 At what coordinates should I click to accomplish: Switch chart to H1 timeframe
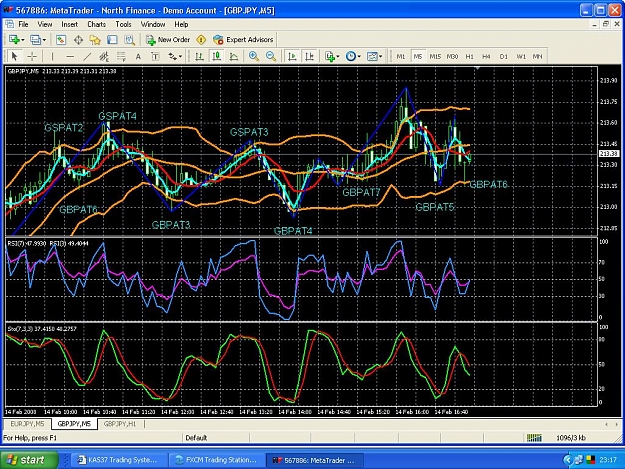[470, 57]
